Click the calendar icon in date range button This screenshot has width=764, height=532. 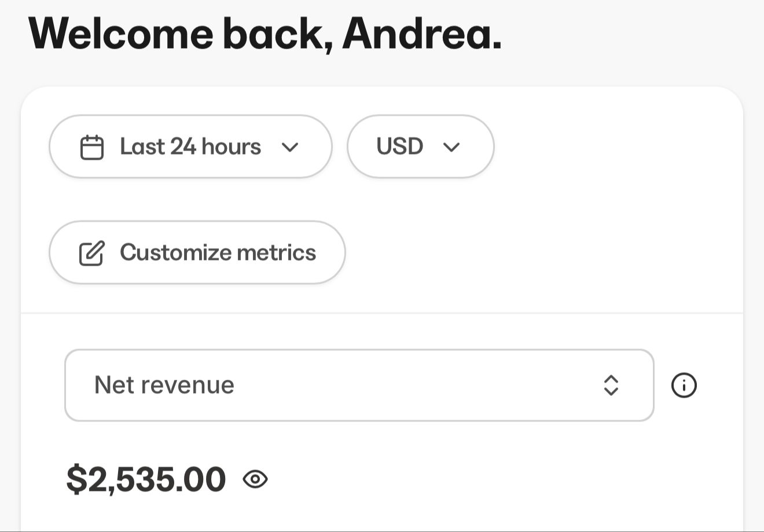(x=91, y=147)
